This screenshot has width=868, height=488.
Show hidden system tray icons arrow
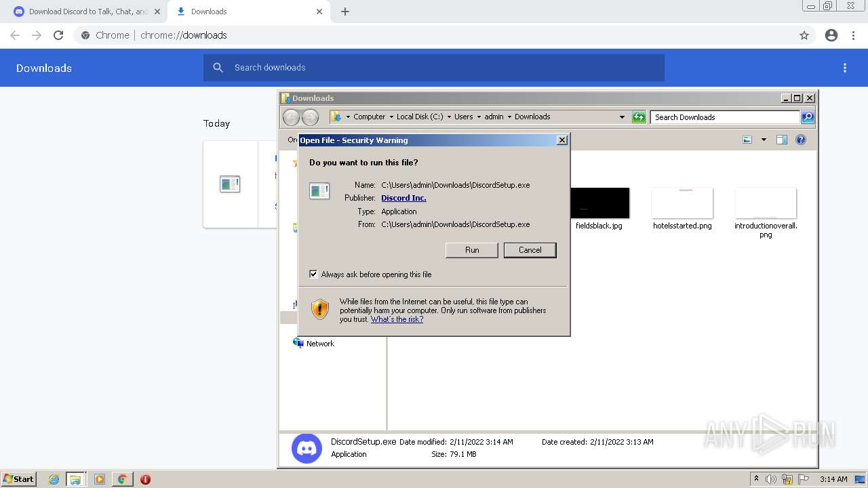757,479
